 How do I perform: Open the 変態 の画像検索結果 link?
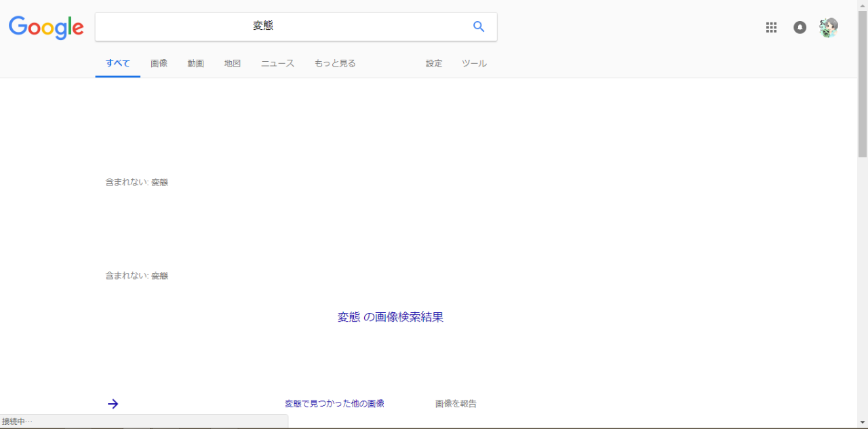pyautogui.click(x=391, y=317)
